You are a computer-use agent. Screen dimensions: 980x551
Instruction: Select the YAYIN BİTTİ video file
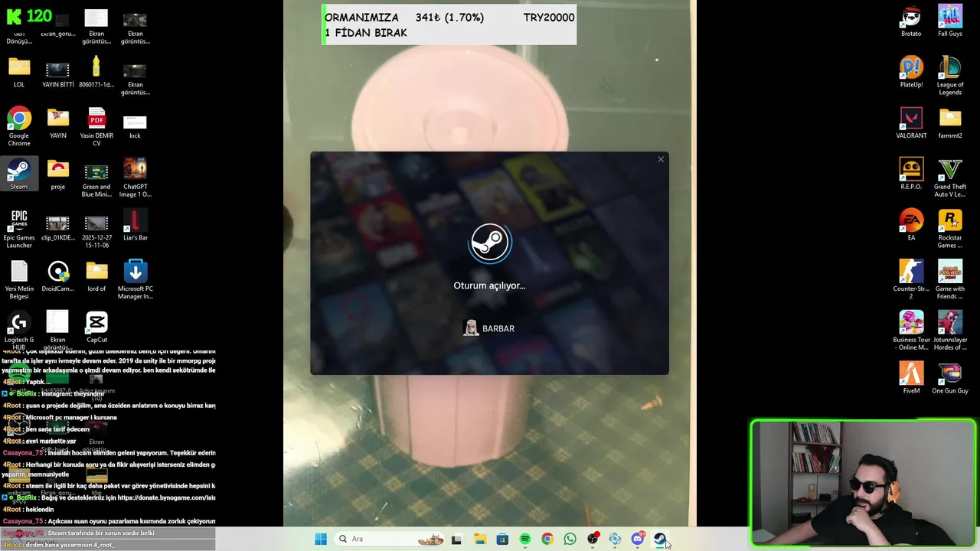coord(58,73)
